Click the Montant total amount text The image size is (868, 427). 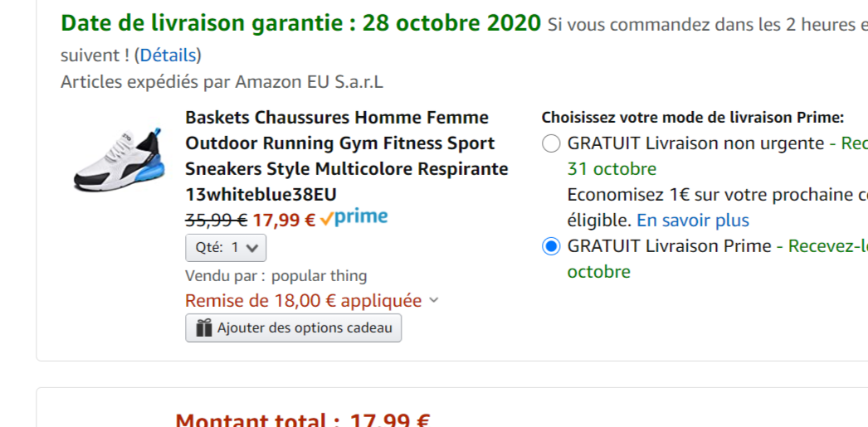pos(303,420)
